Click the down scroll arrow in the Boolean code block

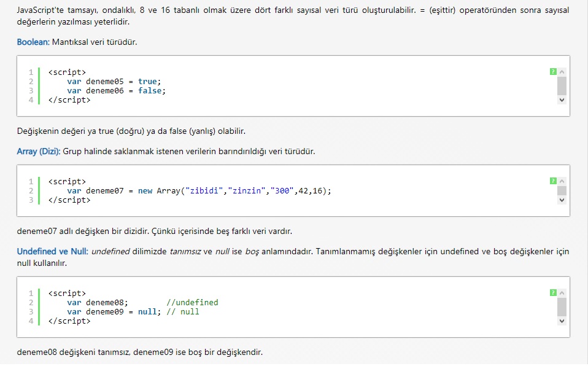(562, 100)
